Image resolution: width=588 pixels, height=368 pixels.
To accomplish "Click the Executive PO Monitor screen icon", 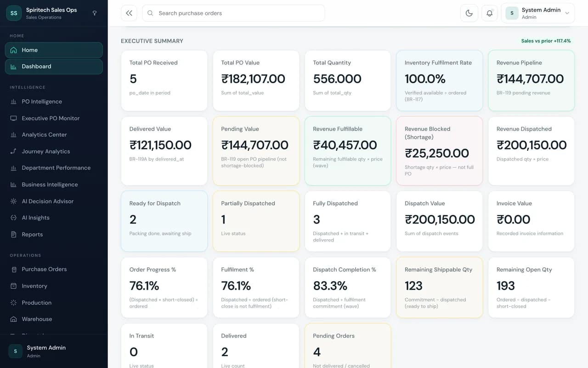I will pos(13,118).
